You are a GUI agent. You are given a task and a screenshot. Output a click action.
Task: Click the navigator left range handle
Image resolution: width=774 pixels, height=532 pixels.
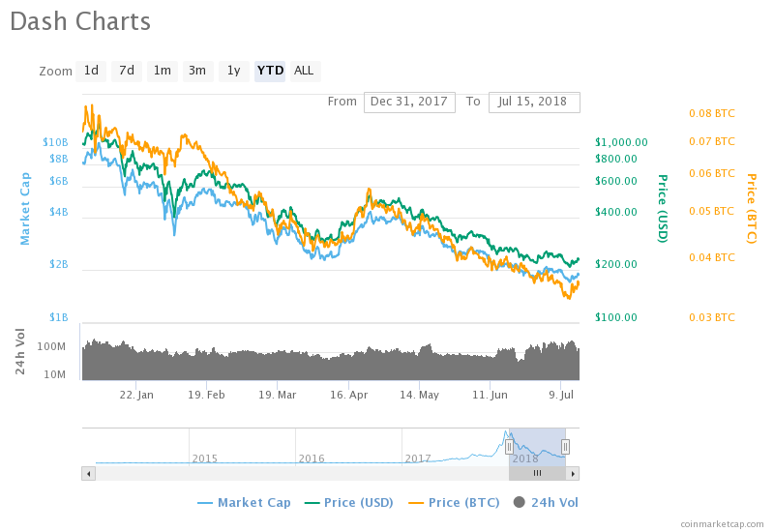509,447
